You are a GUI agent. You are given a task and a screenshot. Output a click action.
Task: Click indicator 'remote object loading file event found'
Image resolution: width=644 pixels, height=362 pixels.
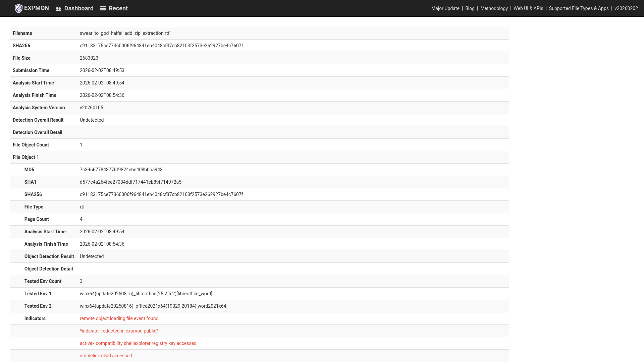[119, 318]
